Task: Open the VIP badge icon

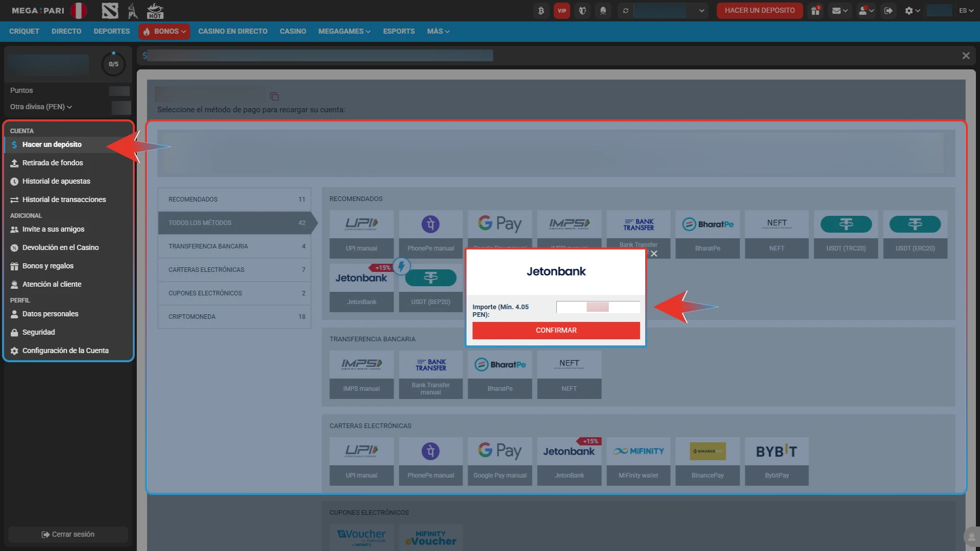Action: click(562, 10)
